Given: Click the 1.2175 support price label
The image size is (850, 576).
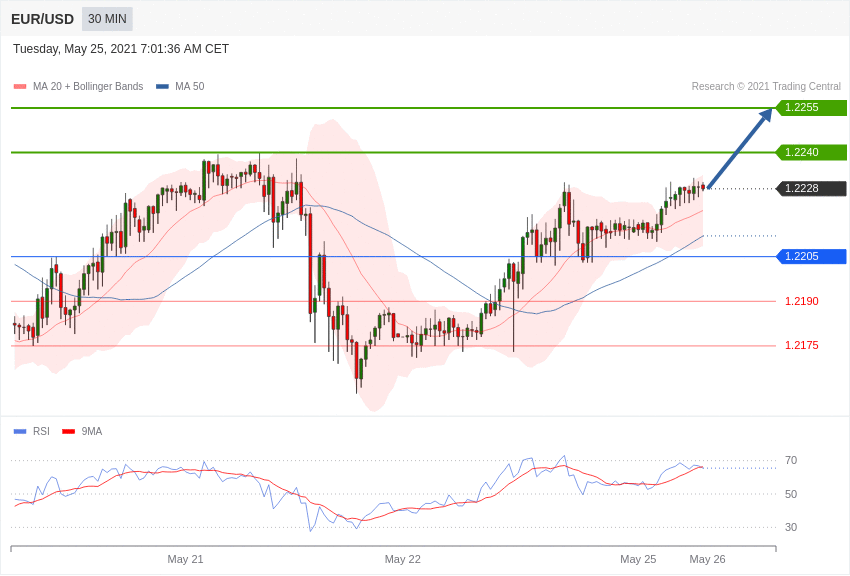Looking at the screenshot, I should [x=802, y=346].
